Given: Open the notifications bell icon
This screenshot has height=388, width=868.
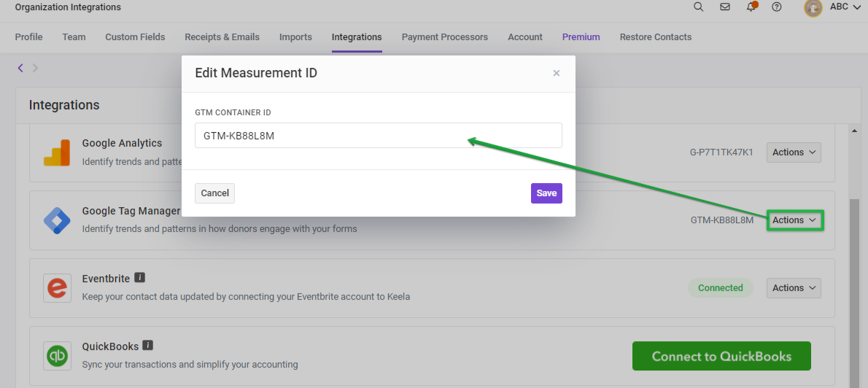Looking at the screenshot, I should pyautogui.click(x=751, y=7).
